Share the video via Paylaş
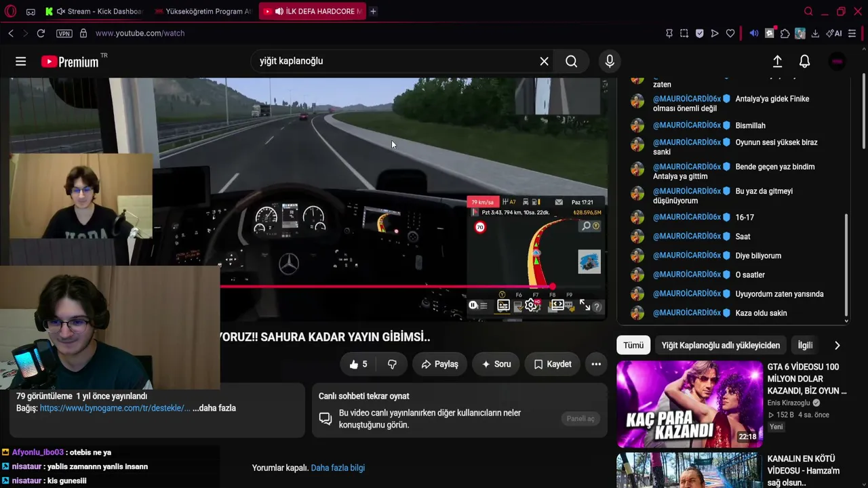This screenshot has width=868, height=488. pos(439,364)
